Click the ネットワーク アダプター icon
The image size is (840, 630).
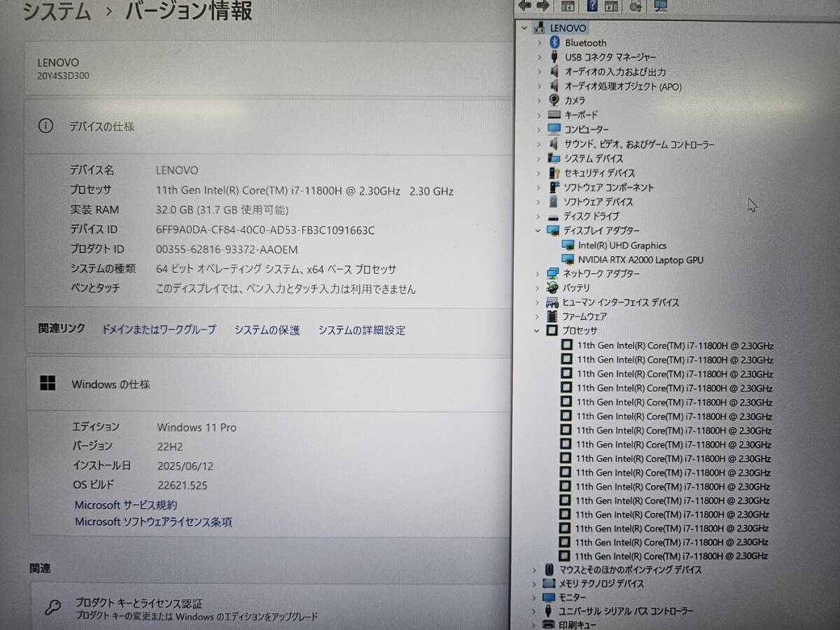coord(553,274)
